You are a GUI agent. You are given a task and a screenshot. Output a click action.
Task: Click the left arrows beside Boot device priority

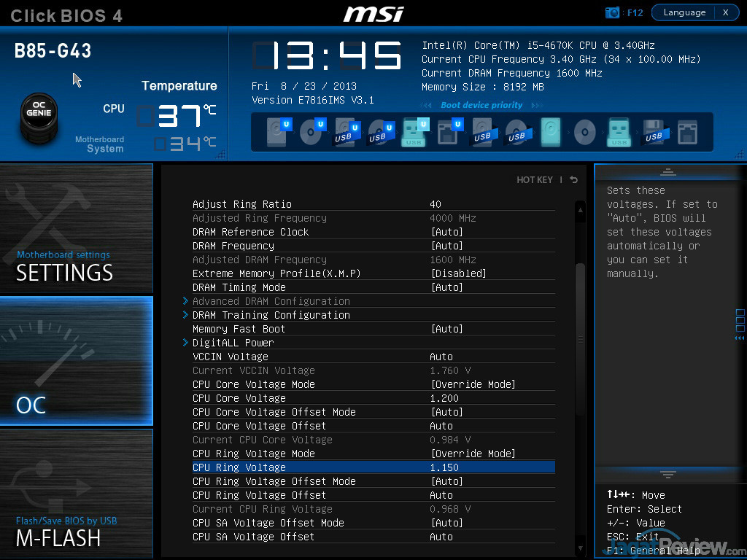click(x=426, y=105)
